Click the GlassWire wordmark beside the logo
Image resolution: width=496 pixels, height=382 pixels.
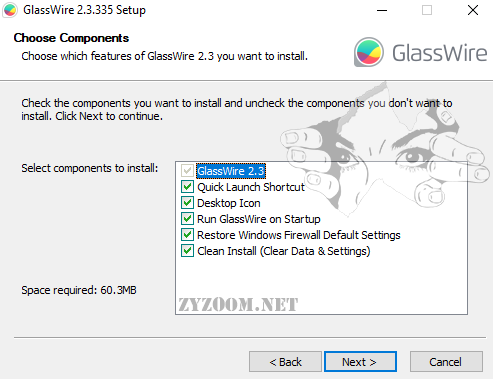click(x=440, y=53)
